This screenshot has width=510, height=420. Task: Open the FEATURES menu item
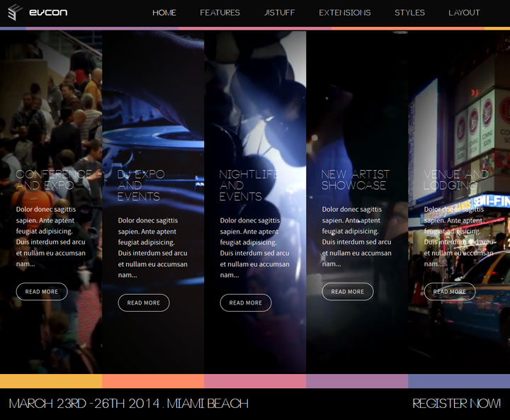coord(220,13)
